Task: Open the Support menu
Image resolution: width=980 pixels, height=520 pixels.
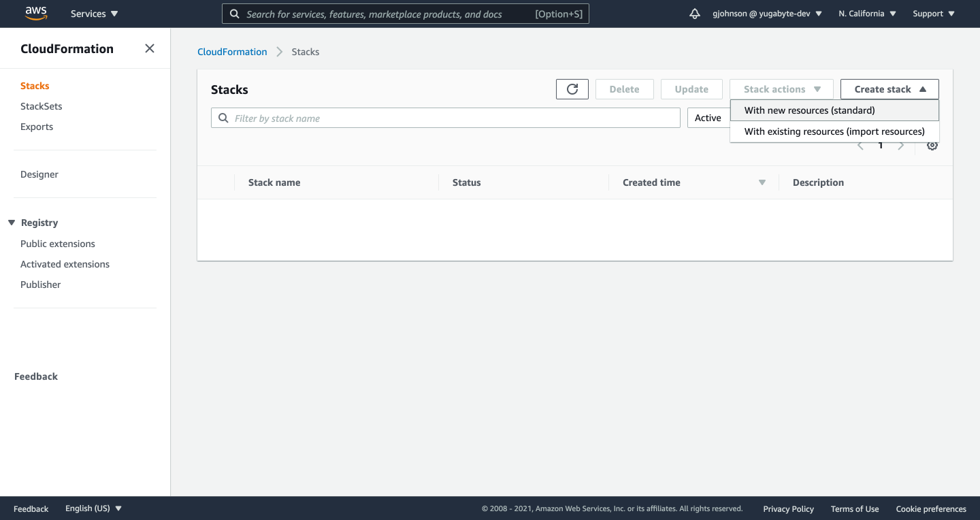Action: point(932,13)
